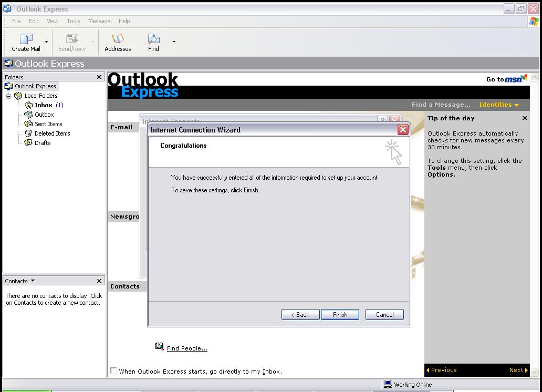Select the Outlook Express root folder icon

(x=8, y=86)
